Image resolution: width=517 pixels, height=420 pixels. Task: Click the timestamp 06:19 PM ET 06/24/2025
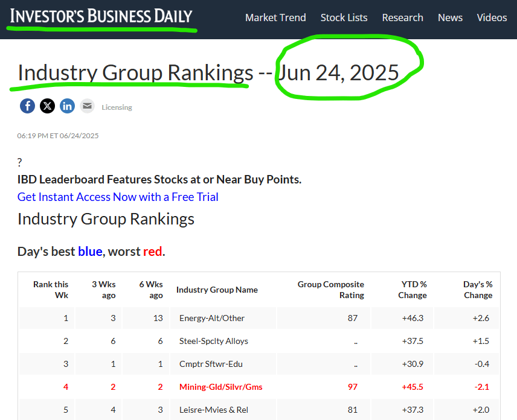pyautogui.click(x=58, y=136)
